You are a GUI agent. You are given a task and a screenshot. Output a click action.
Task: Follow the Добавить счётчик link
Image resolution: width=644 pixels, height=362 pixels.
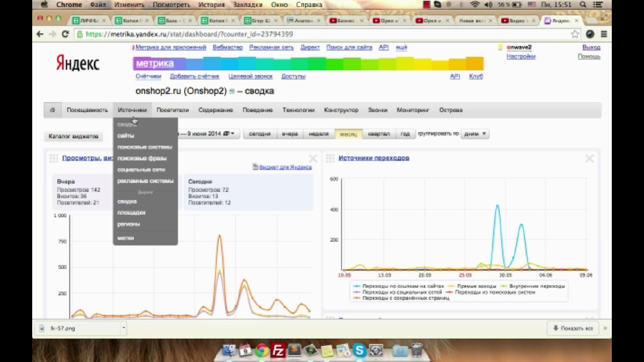point(194,76)
